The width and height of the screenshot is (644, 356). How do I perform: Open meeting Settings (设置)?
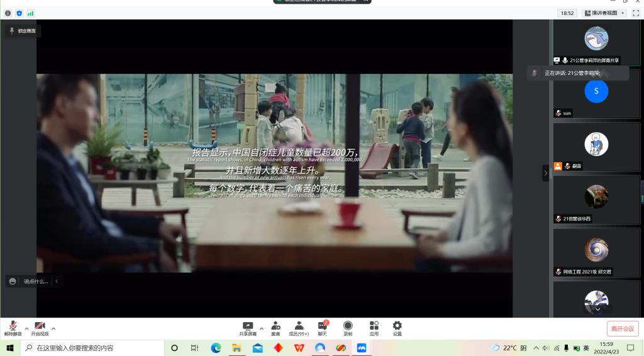point(397,328)
